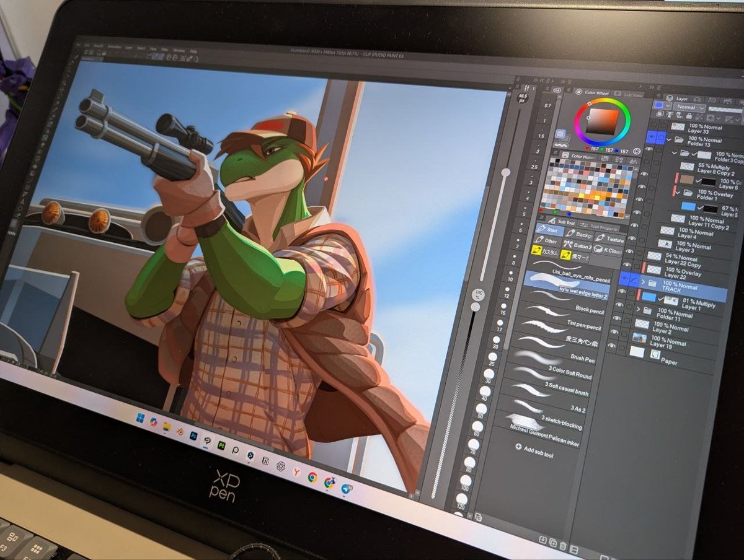744x560 pixels.
Task: Click the main drawing color swatch
Action: [560, 134]
